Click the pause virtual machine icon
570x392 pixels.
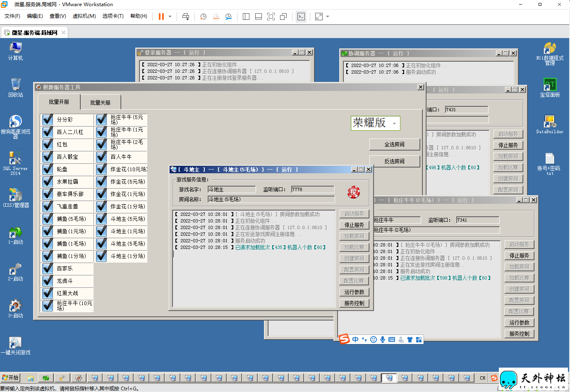point(161,17)
